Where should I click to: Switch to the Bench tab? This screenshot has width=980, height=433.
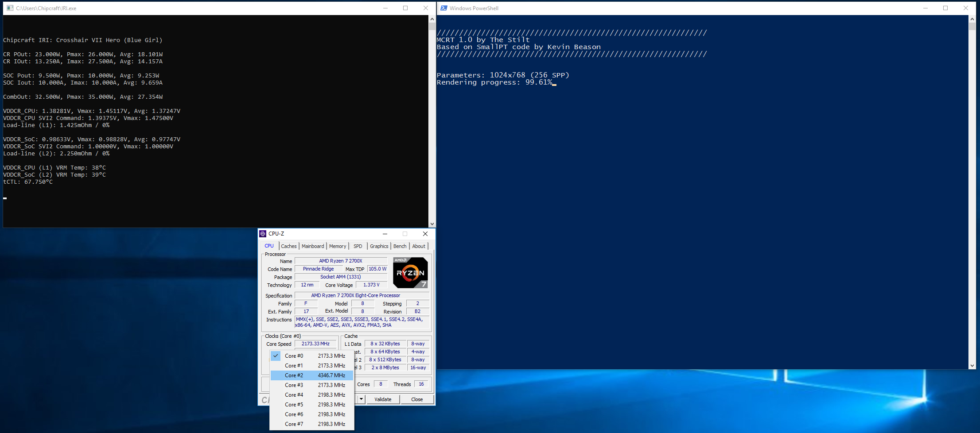coord(400,246)
